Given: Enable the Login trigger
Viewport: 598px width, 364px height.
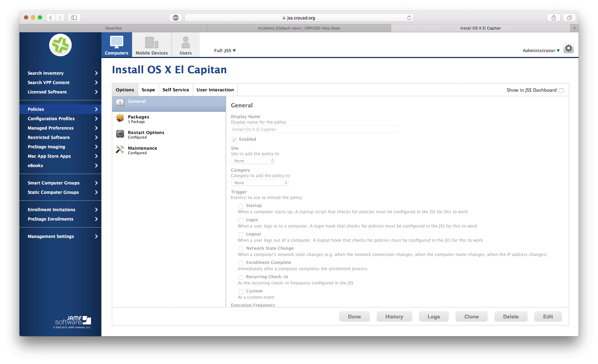Looking at the screenshot, I should click(x=241, y=220).
